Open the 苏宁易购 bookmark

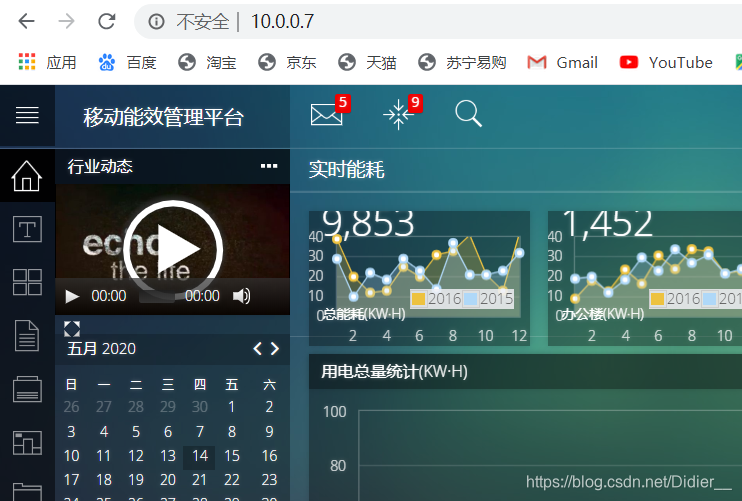point(462,62)
